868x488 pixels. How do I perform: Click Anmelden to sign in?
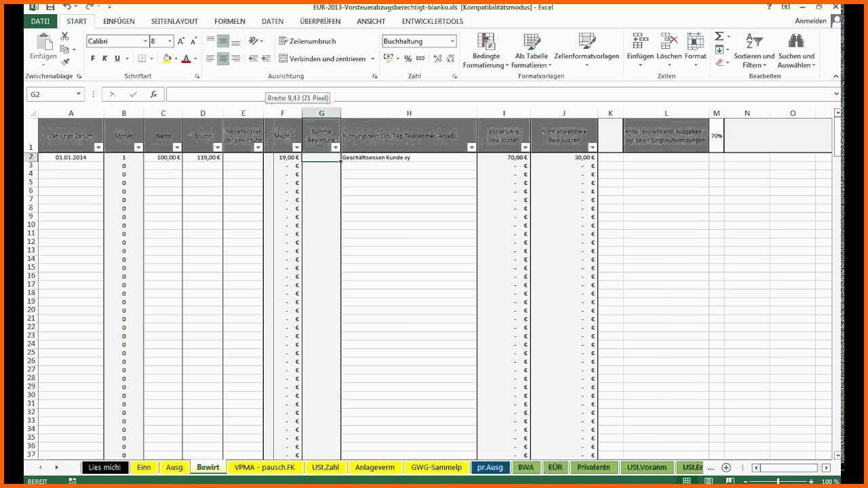pyautogui.click(x=810, y=21)
